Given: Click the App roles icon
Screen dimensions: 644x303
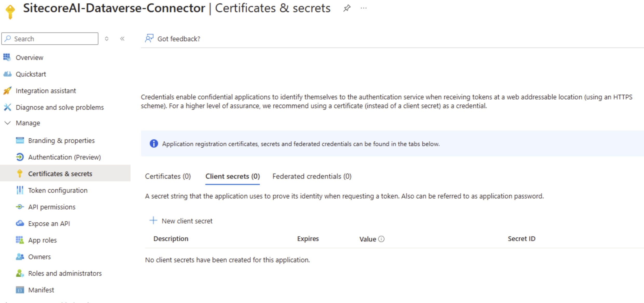Looking at the screenshot, I should point(20,240).
